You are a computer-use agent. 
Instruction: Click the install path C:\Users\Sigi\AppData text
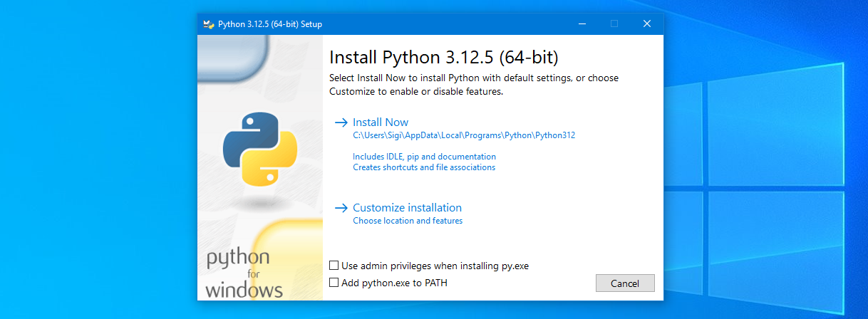464,135
